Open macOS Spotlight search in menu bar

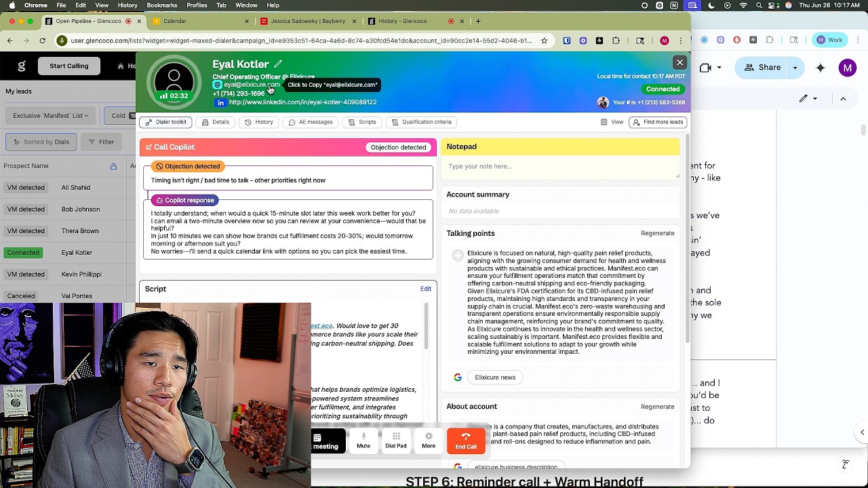[759, 5]
